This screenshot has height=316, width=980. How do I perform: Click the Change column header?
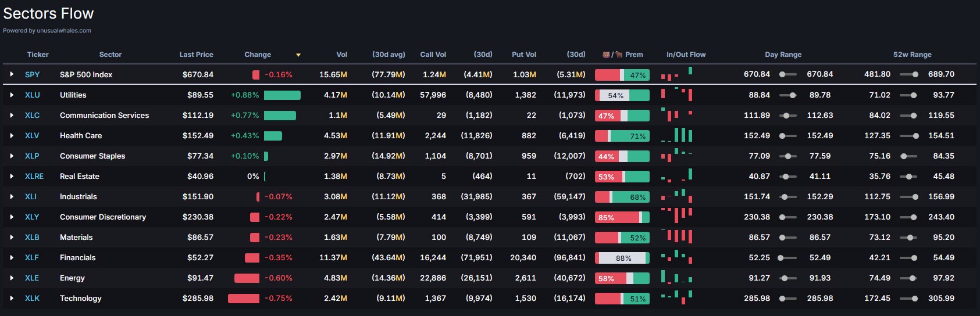tap(258, 55)
